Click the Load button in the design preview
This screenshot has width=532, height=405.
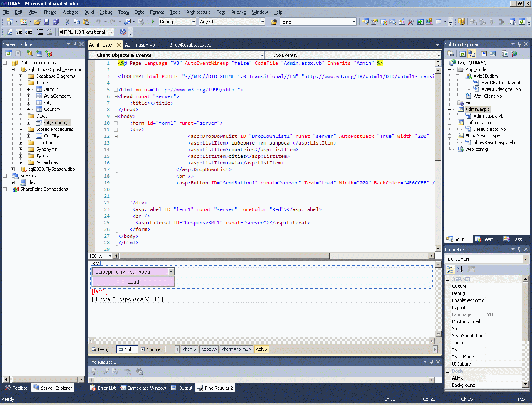[x=133, y=282]
